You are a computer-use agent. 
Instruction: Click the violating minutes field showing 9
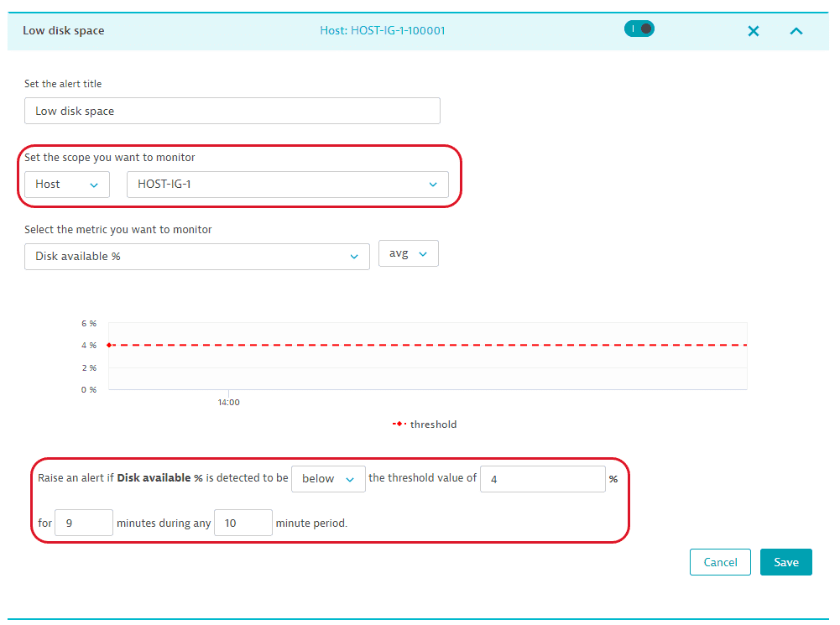click(x=84, y=523)
